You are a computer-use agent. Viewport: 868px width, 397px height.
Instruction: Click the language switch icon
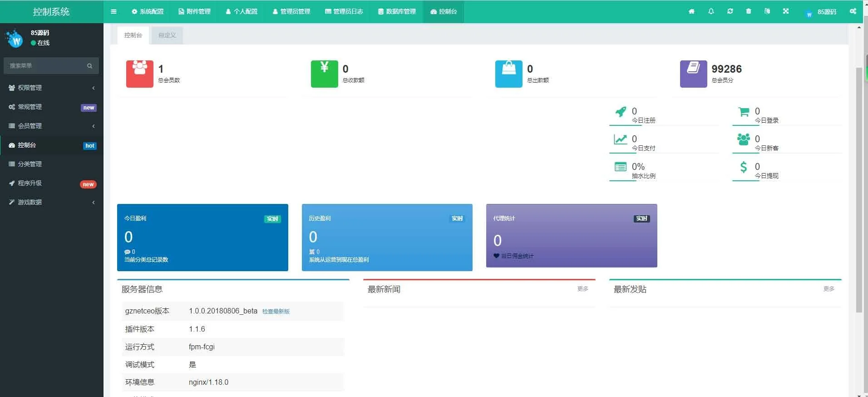(x=767, y=11)
